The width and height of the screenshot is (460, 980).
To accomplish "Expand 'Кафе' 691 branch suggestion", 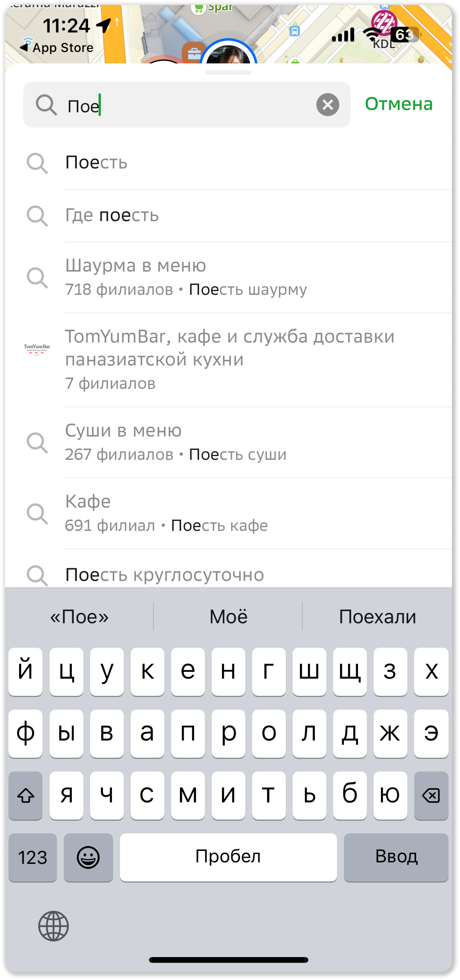I will pyautogui.click(x=230, y=514).
